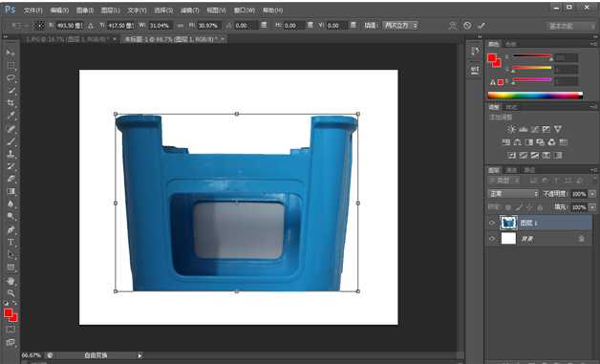This screenshot has height=364, width=600.
Task: Select the Zoom tool in toolbox
Action: pos(11,293)
